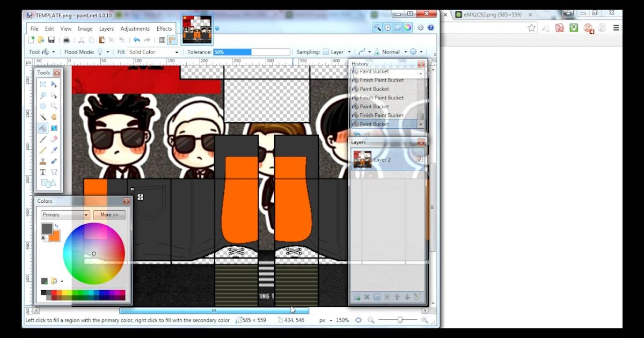Screen dimensions: 644x338
Task: Click the orange secondary color swatch
Action: tap(55, 237)
